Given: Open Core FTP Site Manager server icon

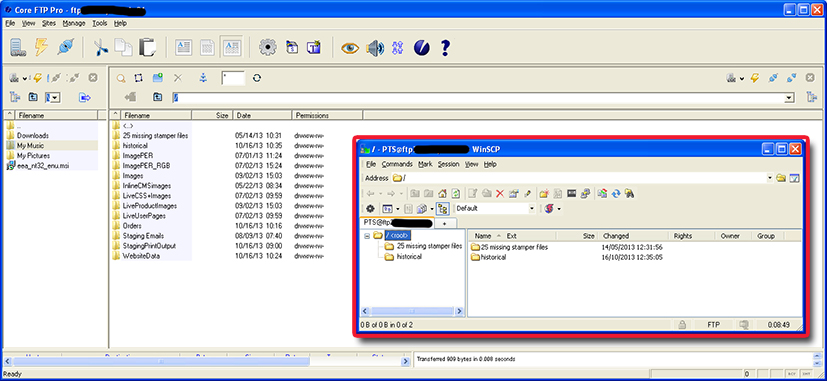Looking at the screenshot, I should point(18,47).
